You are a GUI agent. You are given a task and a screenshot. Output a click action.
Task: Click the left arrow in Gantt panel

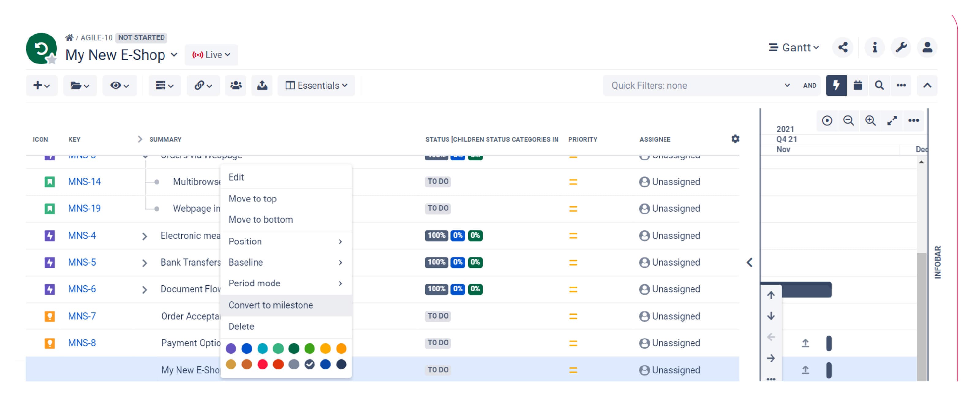(x=771, y=337)
